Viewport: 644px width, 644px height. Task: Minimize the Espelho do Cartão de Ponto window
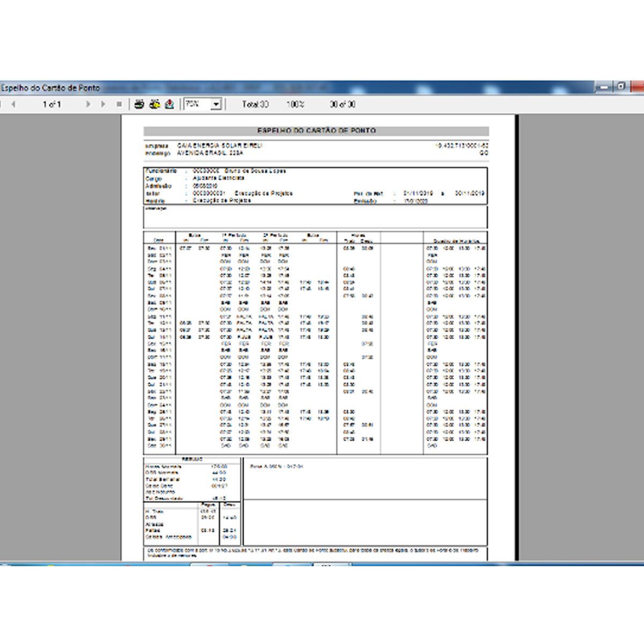[605, 87]
